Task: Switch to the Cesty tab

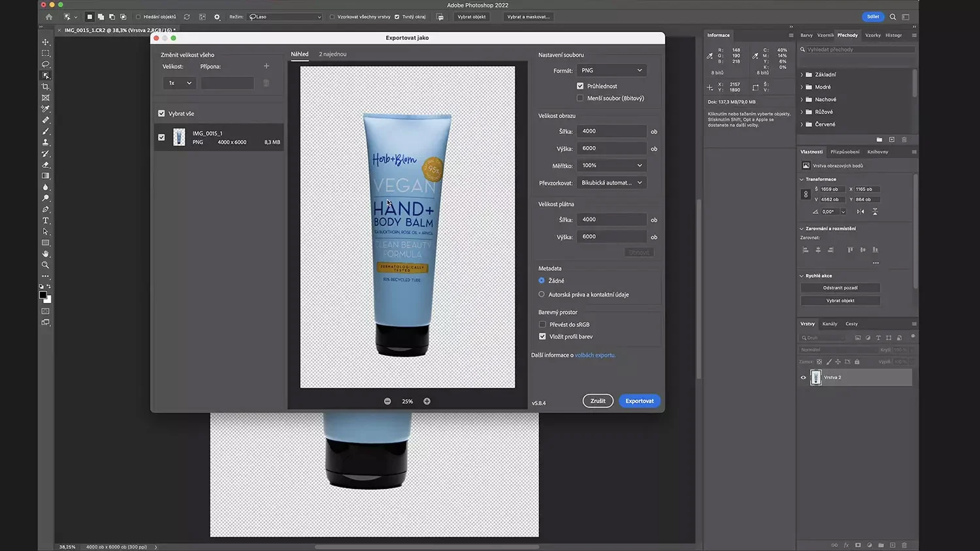Action: [x=852, y=324]
